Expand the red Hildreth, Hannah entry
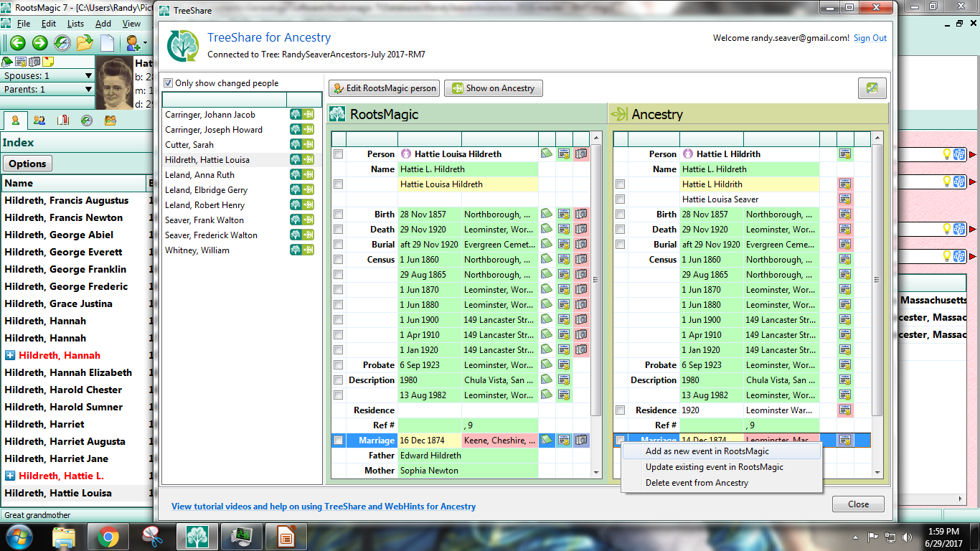980x551 pixels. [x=9, y=355]
